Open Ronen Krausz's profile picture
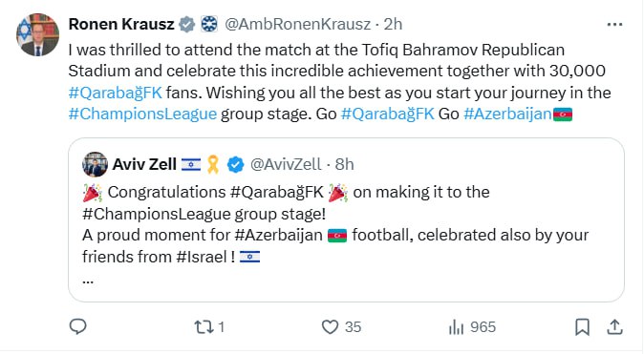Screen dimensions: 644x354 38,35
